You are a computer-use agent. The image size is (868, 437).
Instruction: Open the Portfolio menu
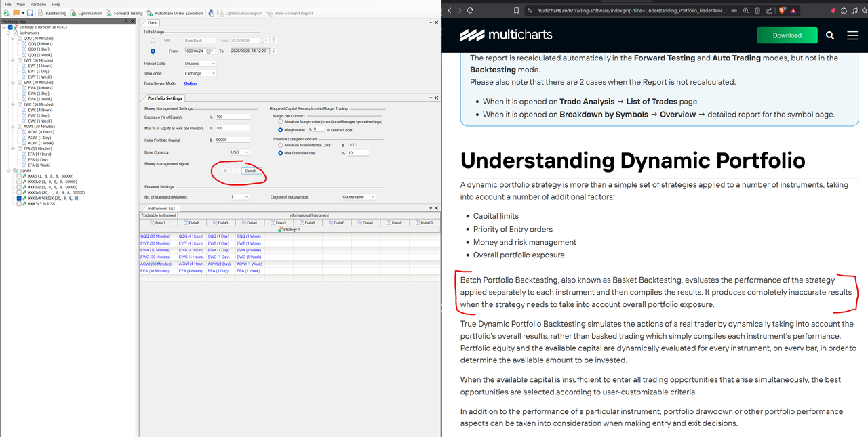tap(39, 4)
